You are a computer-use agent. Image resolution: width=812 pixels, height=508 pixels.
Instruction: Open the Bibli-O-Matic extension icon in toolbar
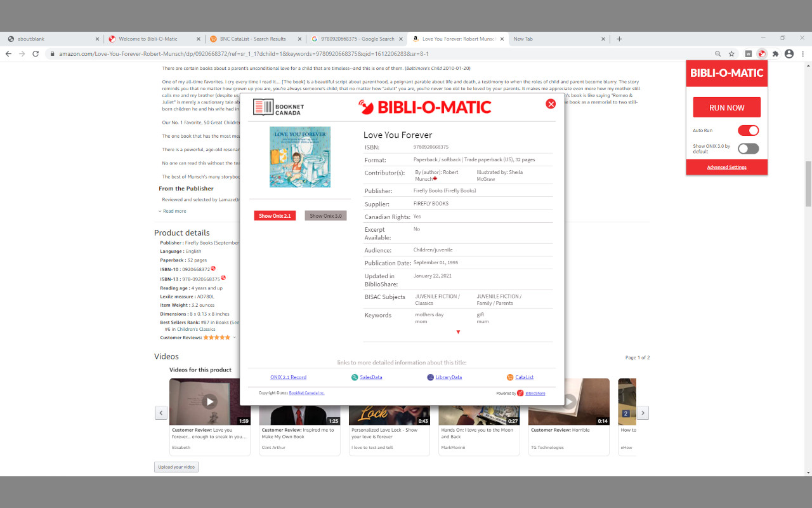point(761,53)
